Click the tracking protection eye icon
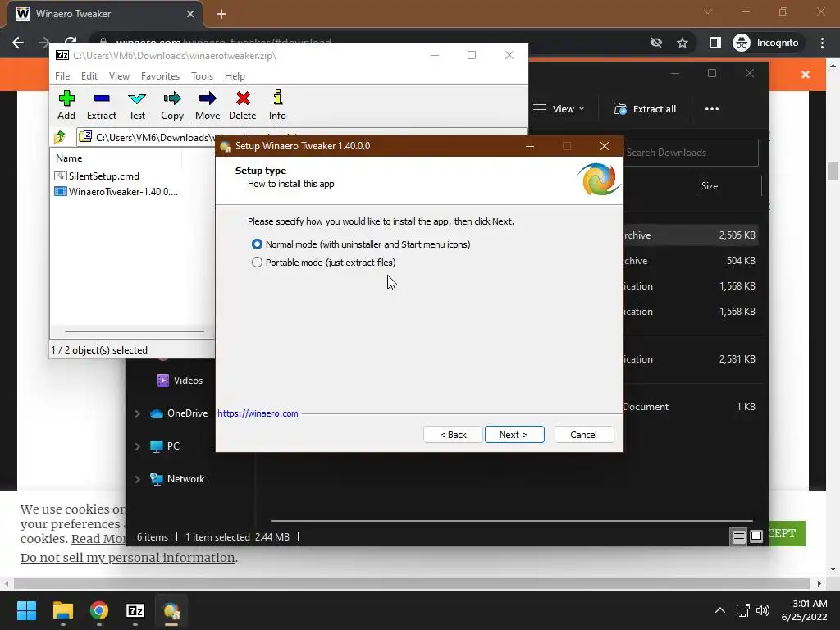The image size is (840, 630). (656, 43)
